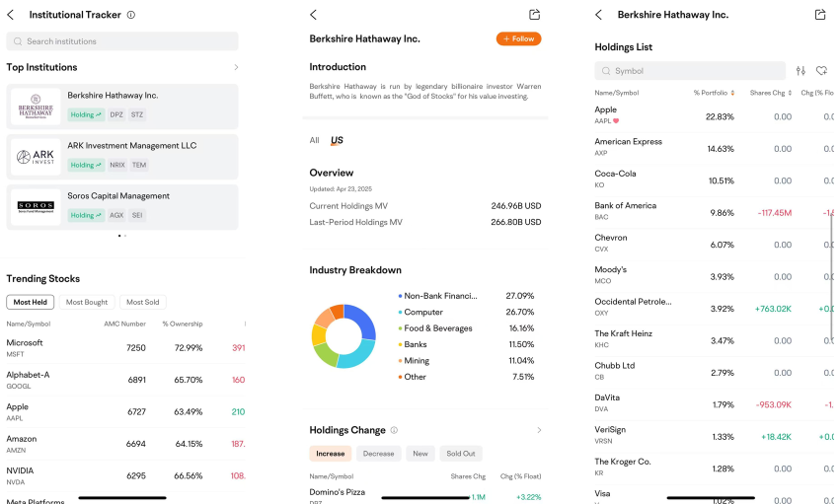
Task: Open Holdings Change info icon
Action: [x=395, y=430]
